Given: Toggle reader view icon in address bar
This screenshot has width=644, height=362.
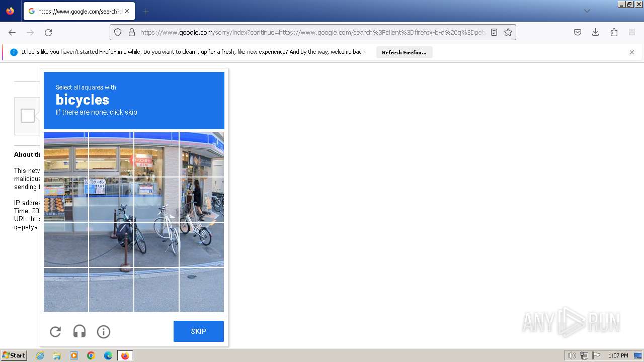Looking at the screenshot, I should [x=494, y=32].
